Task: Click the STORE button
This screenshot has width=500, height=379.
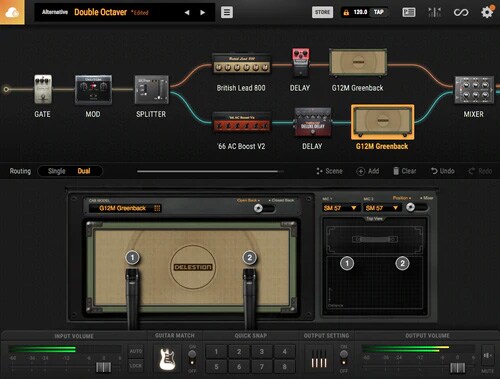Action: [322, 12]
